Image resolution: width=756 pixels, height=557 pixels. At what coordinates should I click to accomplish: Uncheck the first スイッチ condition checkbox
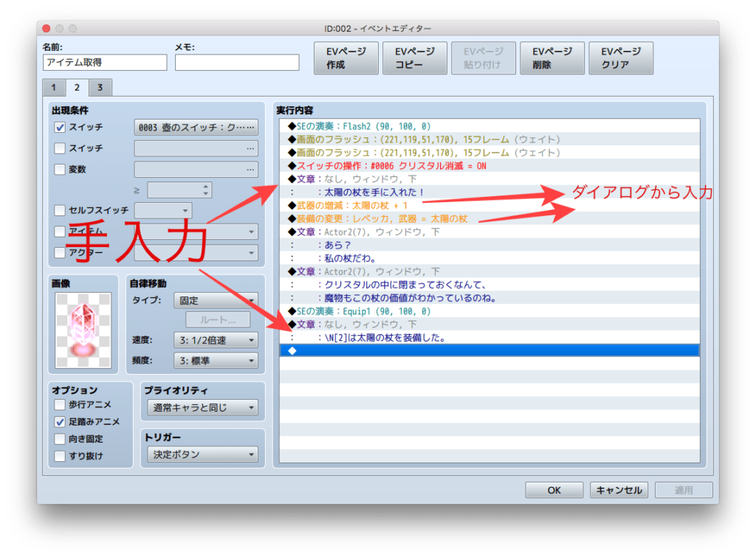tap(60, 127)
